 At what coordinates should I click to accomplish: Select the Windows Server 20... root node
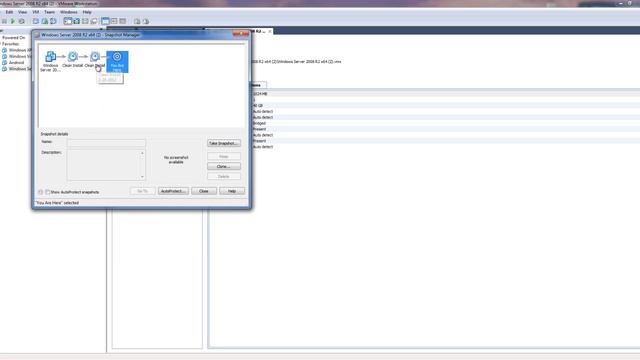pyautogui.click(x=50, y=62)
